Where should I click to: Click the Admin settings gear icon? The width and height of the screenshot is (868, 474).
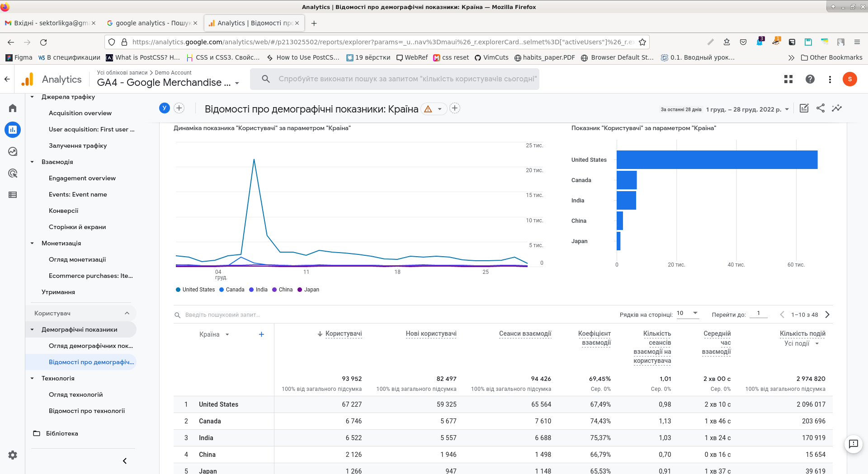point(13,455)
